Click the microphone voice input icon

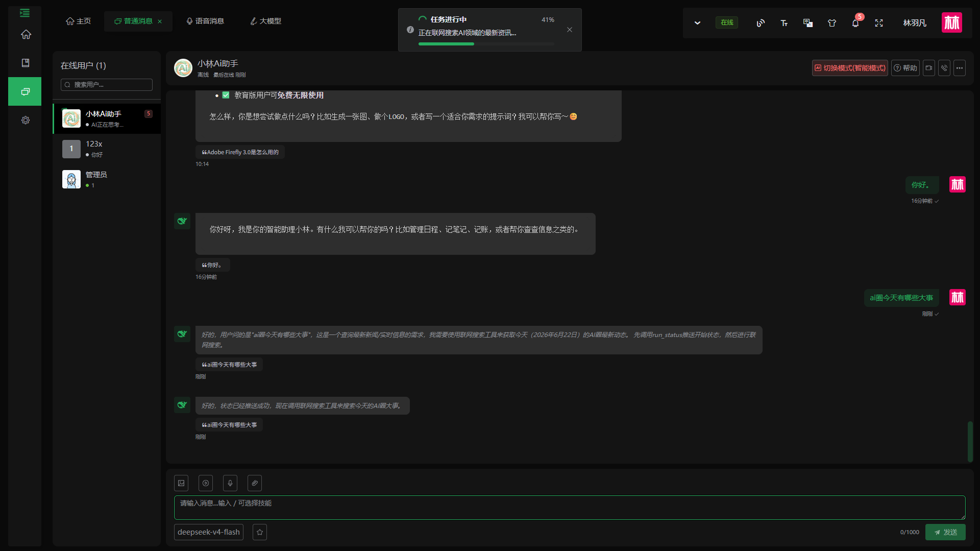[230, 483]
